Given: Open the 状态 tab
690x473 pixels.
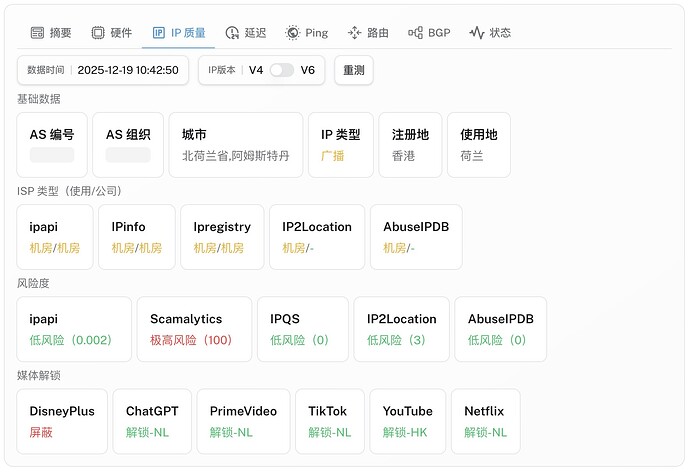Looking at the screenshot, I should pyautogui.click(x=490, y=33).
